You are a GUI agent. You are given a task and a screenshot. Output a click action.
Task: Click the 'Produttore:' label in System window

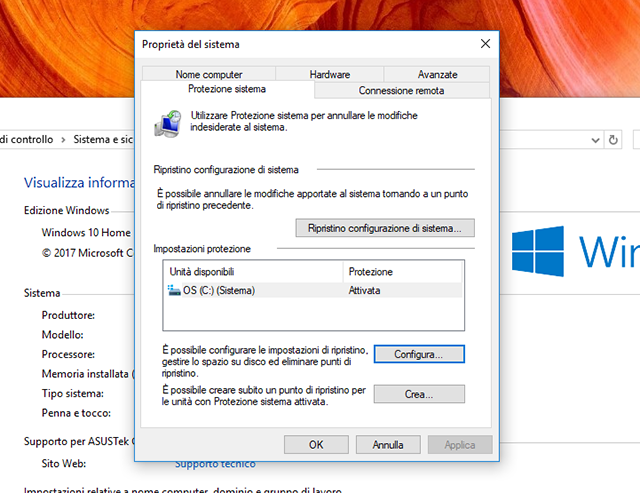[x=68, y=315]
